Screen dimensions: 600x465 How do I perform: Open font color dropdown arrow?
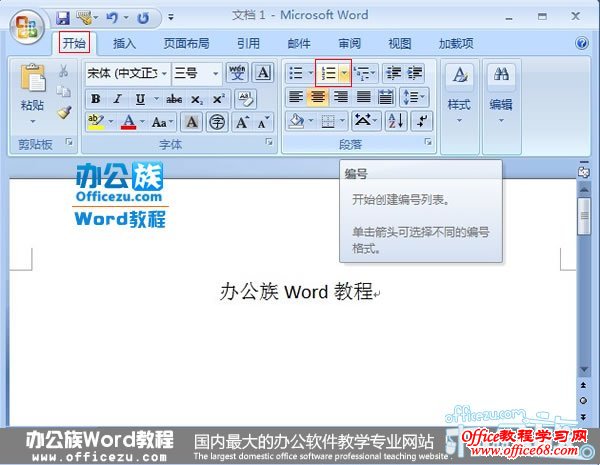pyautogui.click(x=142, y=122)
